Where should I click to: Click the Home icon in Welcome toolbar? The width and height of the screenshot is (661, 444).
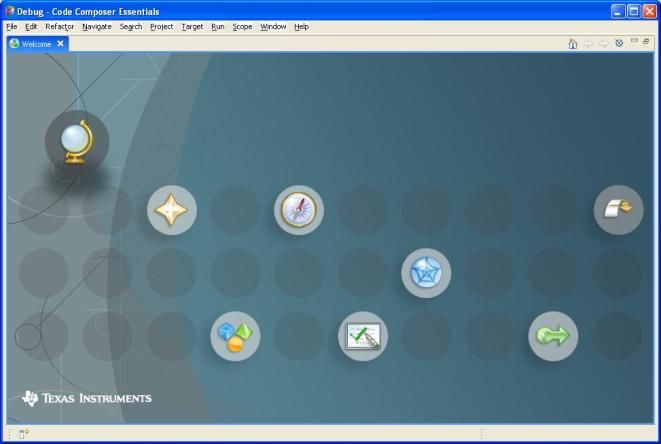[572, 43]
